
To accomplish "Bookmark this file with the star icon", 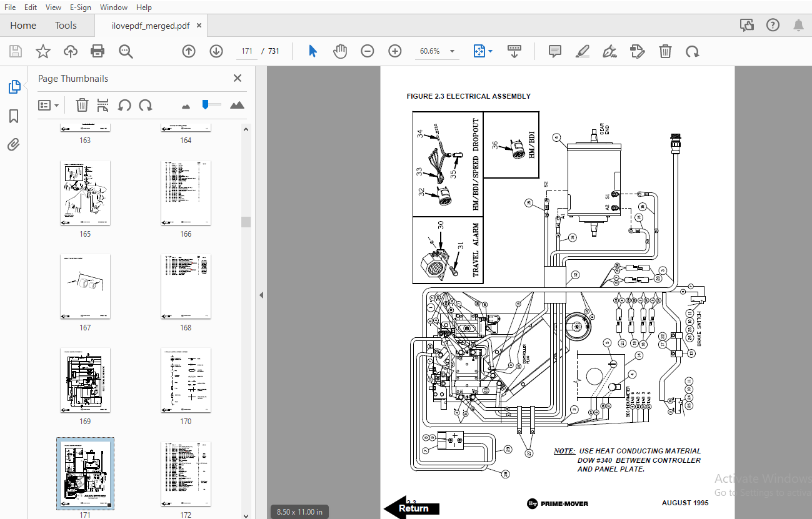I will (x=43, y=51).
